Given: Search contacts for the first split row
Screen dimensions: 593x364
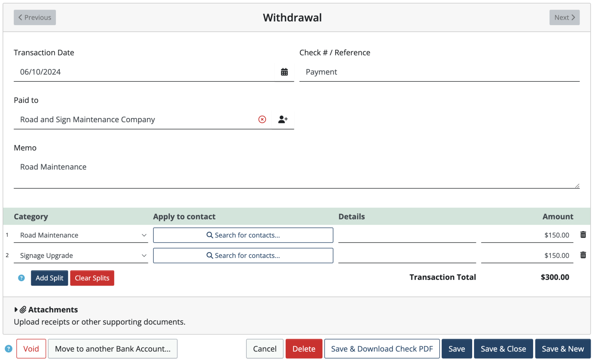Looking at the screenshot, I should click(243, 235).
